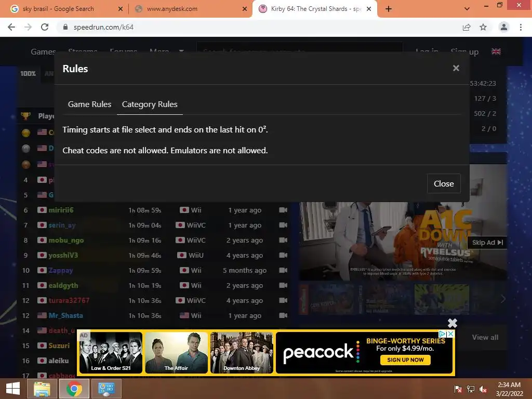532x399 pixels.
Task: Click View all in the right panel
Action: [485, 337]
